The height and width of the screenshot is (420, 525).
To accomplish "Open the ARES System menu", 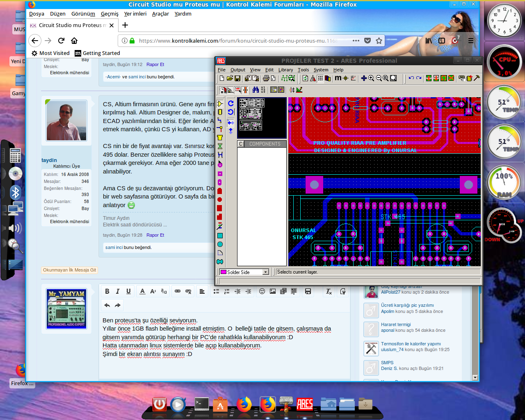I will 321,70.
